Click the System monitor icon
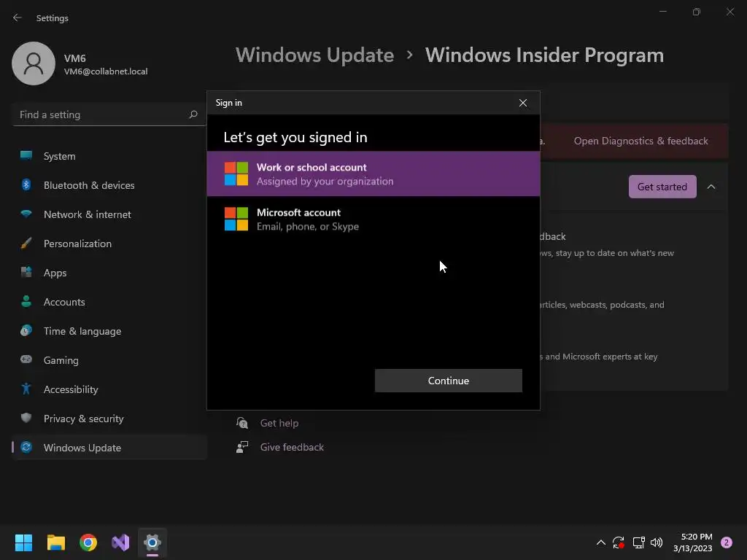Viewport: 747px width, 560px height. 26,155
